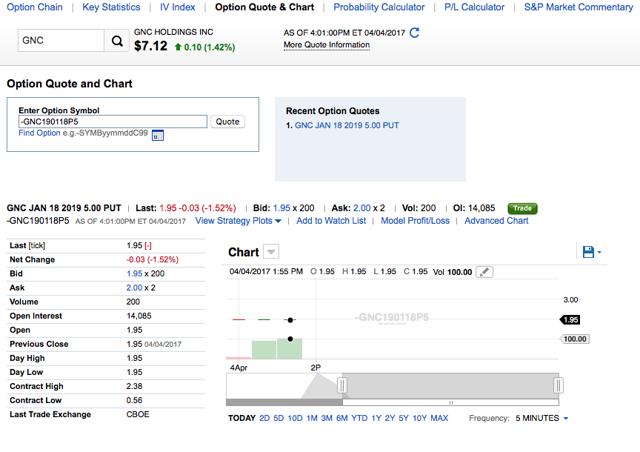Open recent quote GNC JAN 18 2019 5.00 PUT
This screenshot has width=640, height=452.
pos(347,125)
